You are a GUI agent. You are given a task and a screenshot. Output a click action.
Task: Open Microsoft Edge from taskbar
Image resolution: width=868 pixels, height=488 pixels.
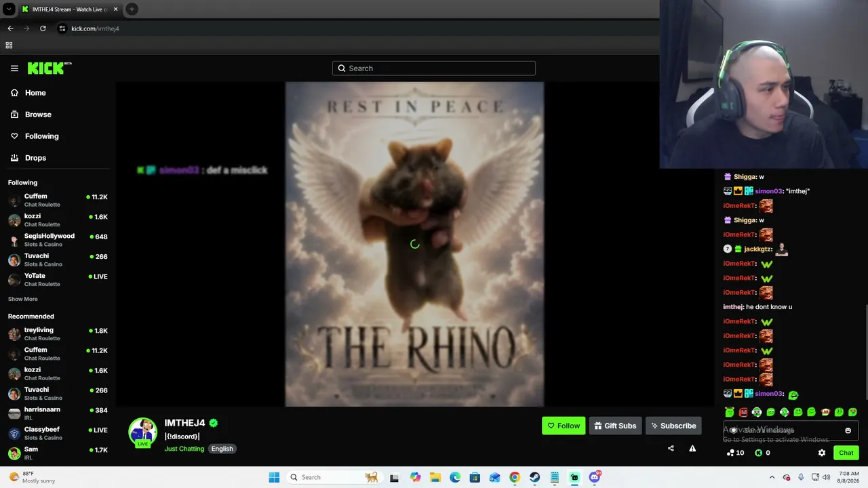(455, 477)
